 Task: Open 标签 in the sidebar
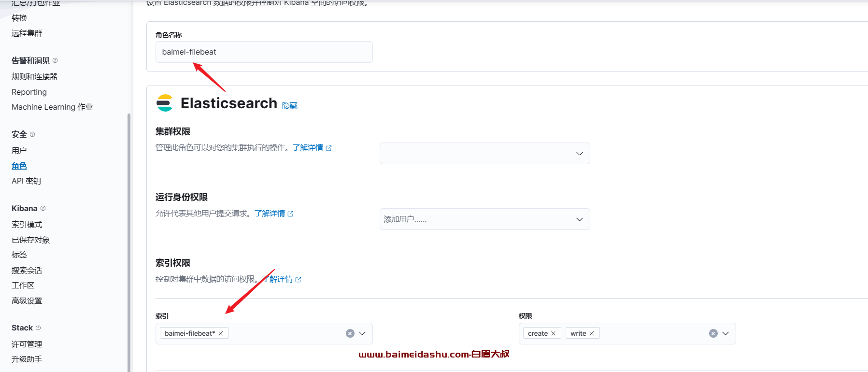[x=19, y=255]
